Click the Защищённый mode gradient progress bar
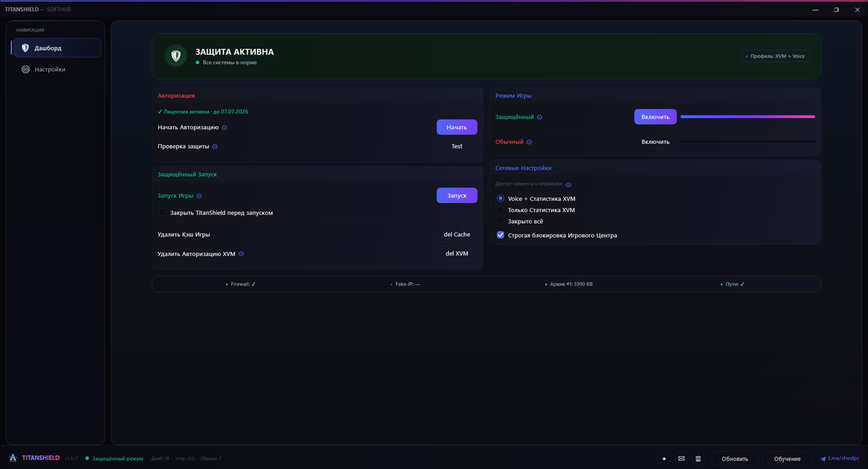 [x=748, y=117]
